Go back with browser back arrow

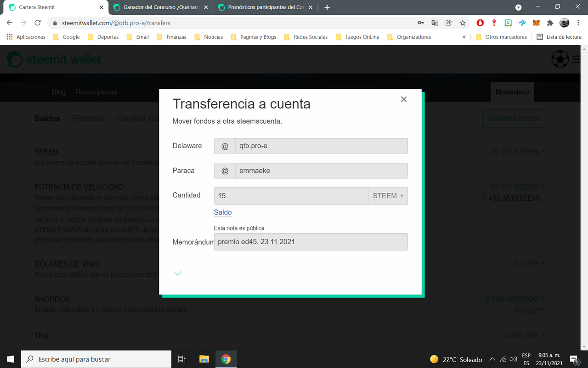point(10,23)
